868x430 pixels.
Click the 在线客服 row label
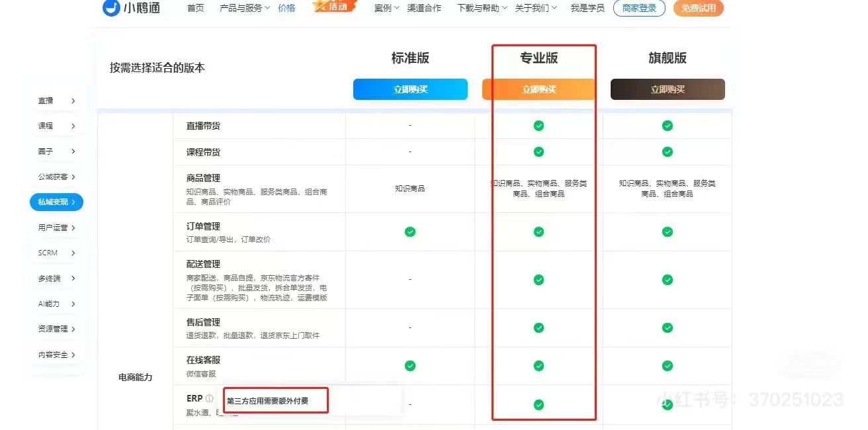(203, 360)
